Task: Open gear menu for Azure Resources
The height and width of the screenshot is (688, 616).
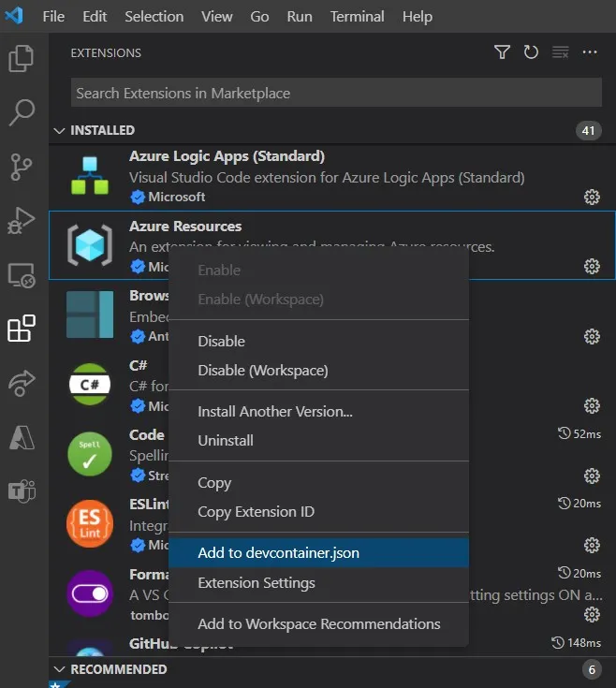Action: [592, 267]
